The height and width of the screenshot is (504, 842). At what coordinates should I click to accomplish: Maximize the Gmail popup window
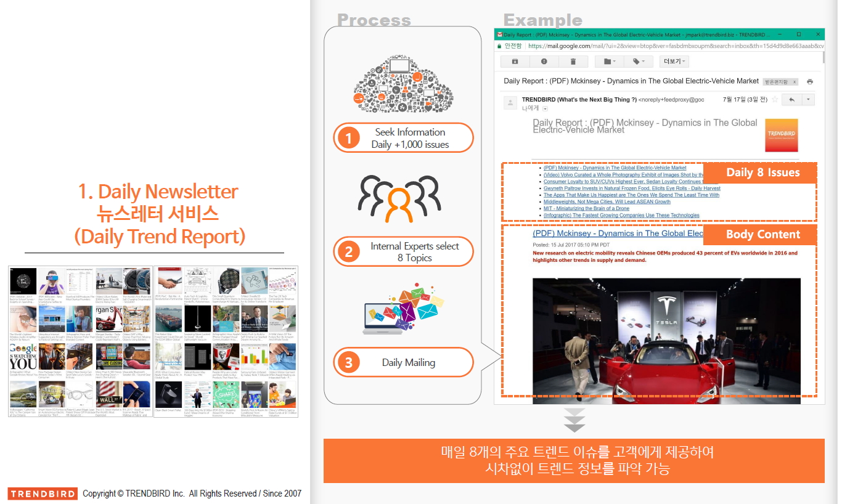(799, 34)
